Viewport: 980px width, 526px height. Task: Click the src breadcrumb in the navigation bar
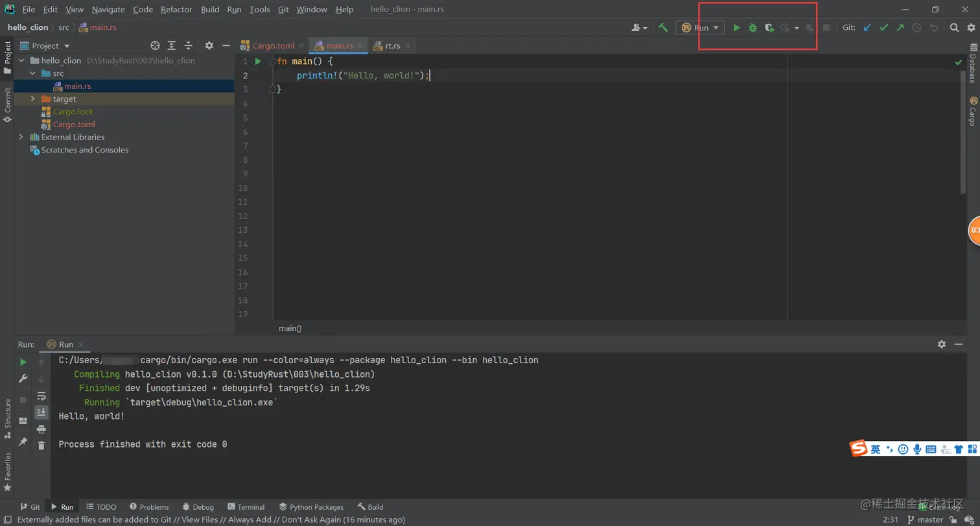pos(64,27)
